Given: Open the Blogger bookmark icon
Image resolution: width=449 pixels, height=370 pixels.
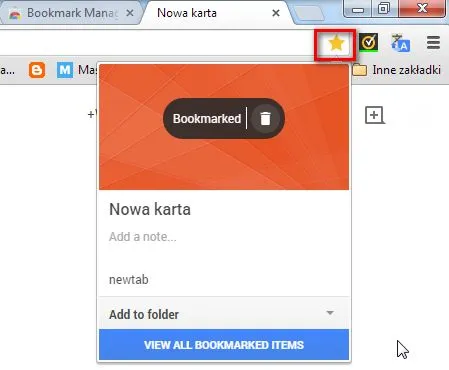Looking at the screenshot, I should coord(37,70).
